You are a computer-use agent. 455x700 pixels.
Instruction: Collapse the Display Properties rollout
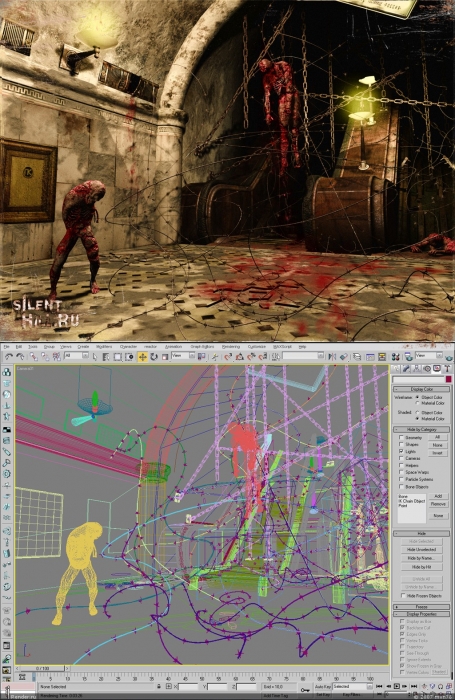click(x=421, y=614)
